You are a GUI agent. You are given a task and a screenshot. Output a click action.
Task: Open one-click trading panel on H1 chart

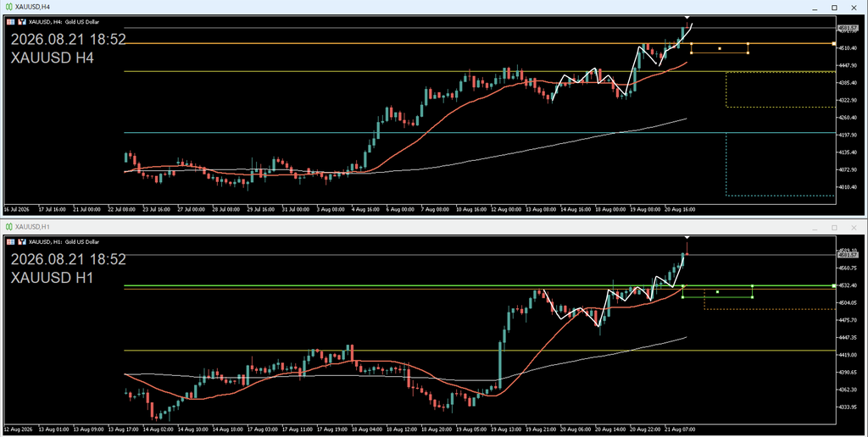[10, 241]
